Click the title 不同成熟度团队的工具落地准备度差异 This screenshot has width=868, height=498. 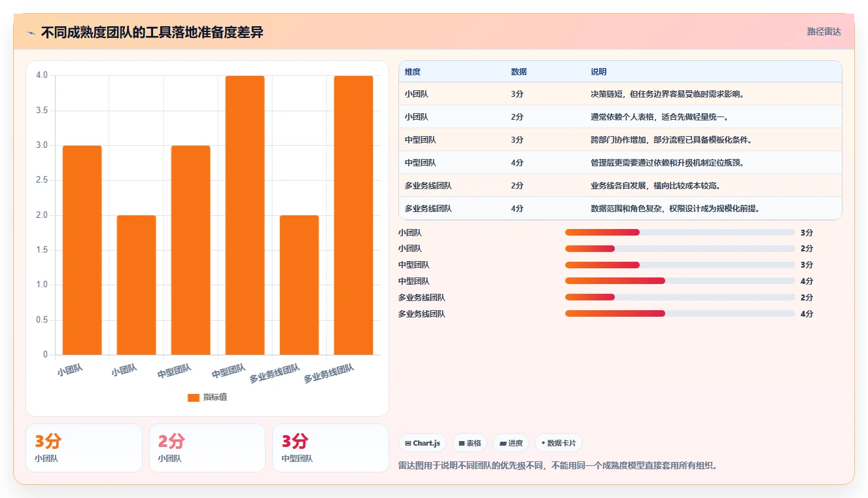tap(152, 33)
